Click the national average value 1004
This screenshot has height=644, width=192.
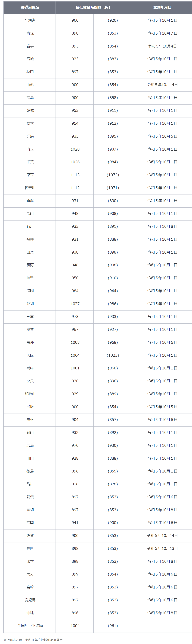pyautogui.click(x=75, y=625)
